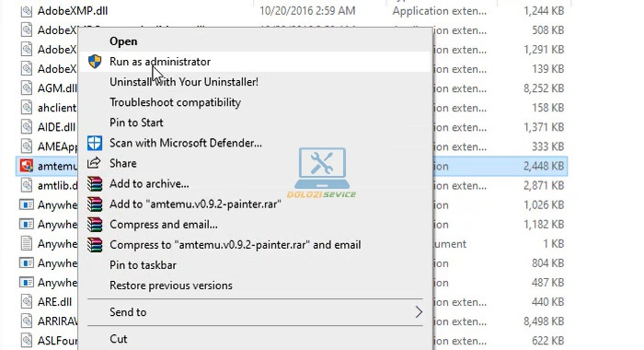Click the 1,291 KB size value
Viewport: 644px width, 350px height.
click(x=544, y=50)
